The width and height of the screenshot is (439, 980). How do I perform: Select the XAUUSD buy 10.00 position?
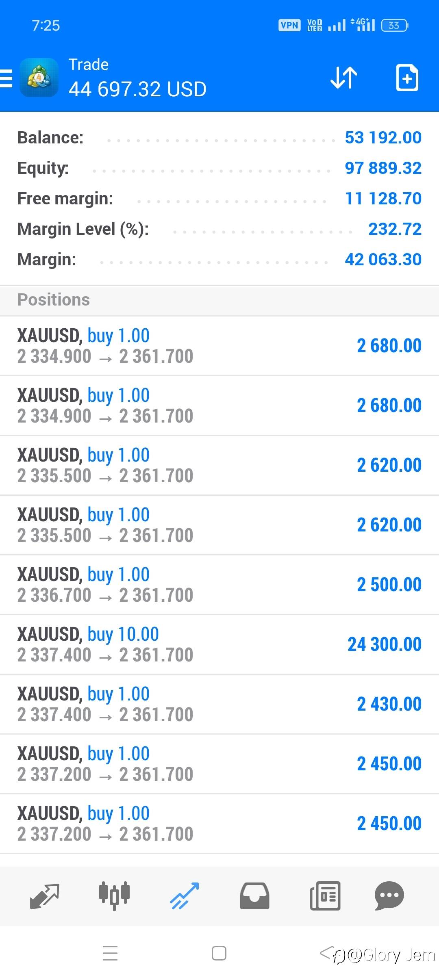[219, 644]
